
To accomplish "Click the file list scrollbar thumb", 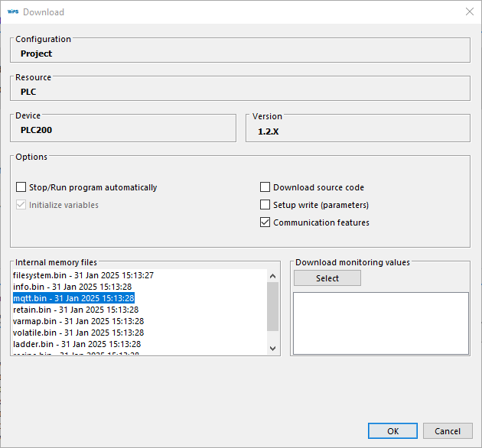I will [273, 306].
